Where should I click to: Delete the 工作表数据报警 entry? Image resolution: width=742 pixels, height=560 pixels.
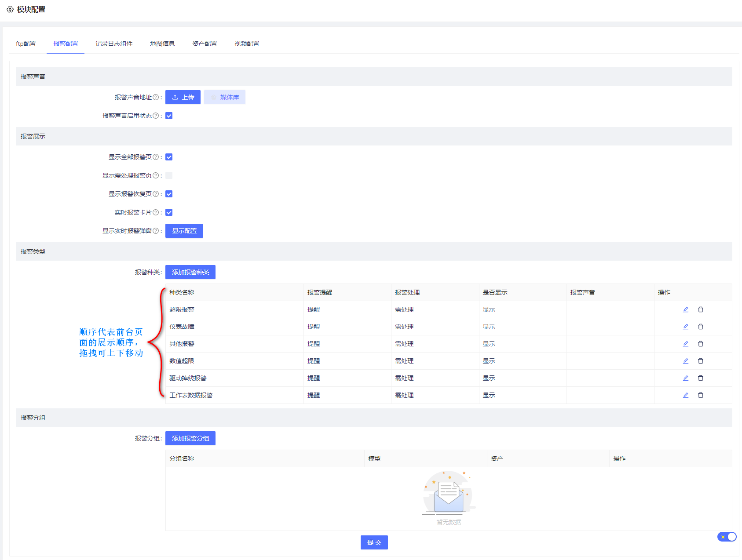tap(701, 395)
